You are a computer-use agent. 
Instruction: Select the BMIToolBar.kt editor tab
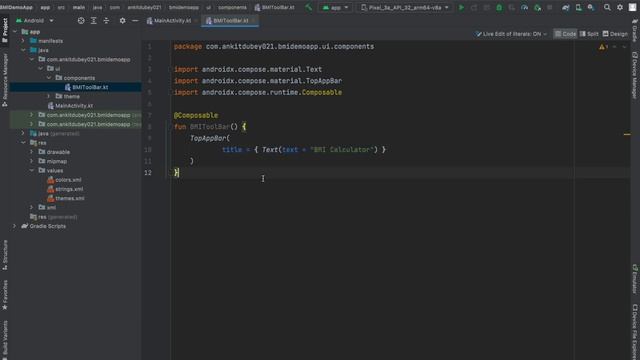230,20
